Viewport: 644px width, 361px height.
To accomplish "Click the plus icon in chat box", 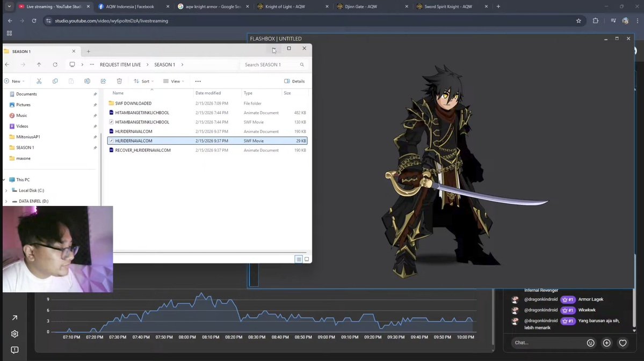I will click(x=606, y=343).
